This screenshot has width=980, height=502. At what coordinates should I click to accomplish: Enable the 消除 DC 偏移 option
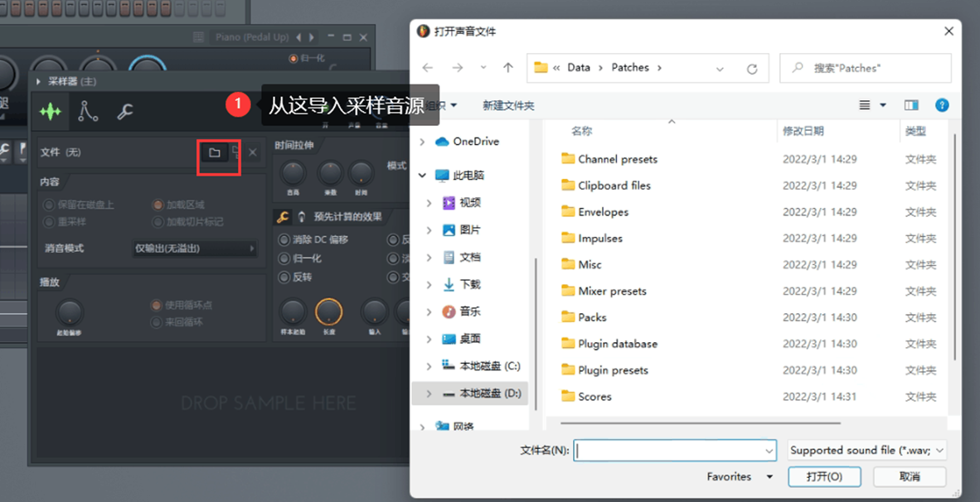(x=285, y=240)
